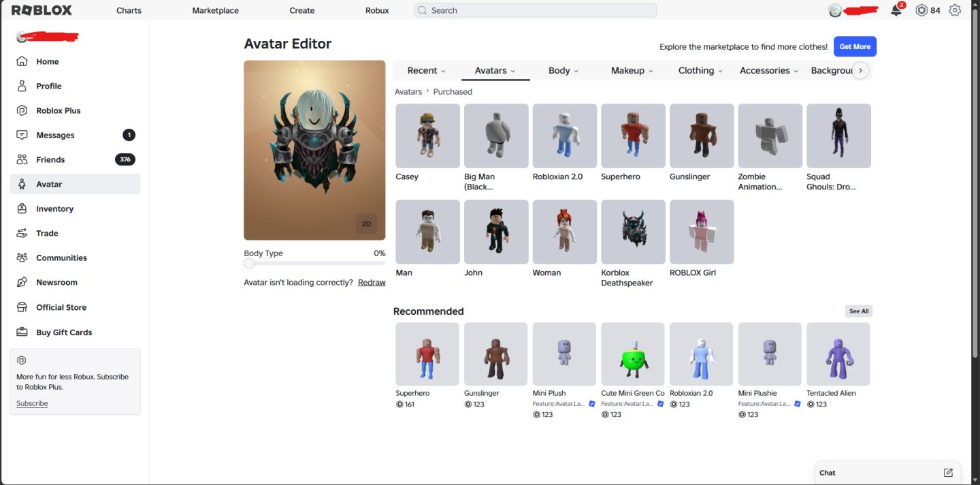Click the Roblox logo in the header
Image resolution: width=980 pixels, height=485 pixels.
pyautogui.click(x=42, y=10)
